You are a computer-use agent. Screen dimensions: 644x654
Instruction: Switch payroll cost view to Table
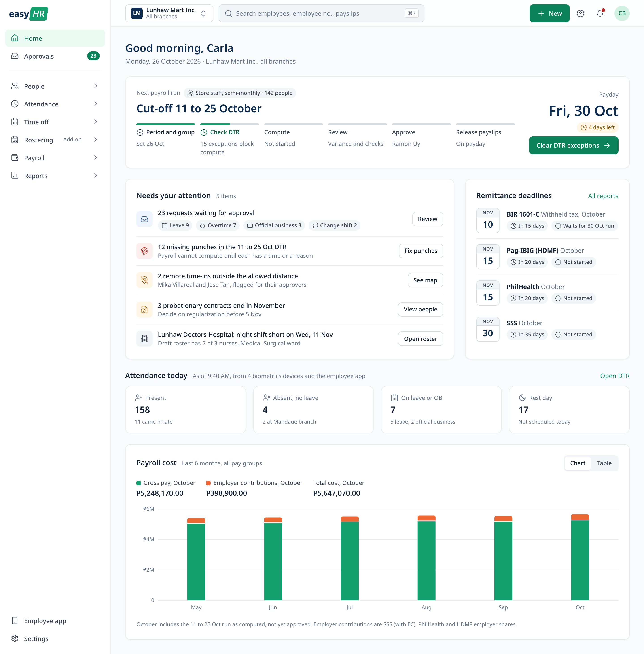coord(604,463)
